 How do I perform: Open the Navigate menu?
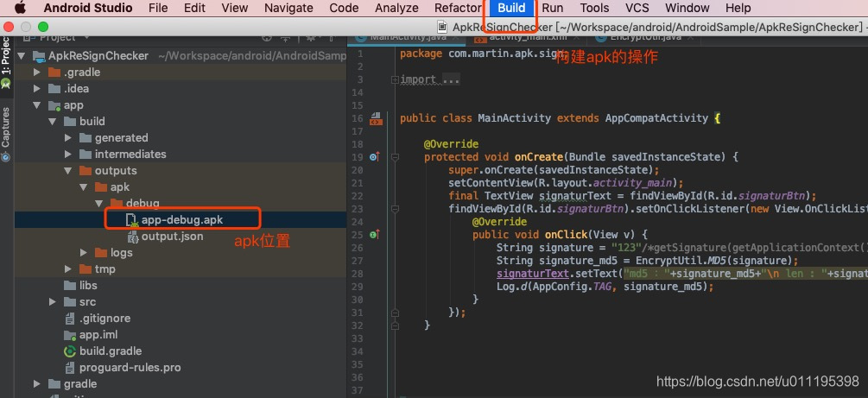click(x=289, y=8)
